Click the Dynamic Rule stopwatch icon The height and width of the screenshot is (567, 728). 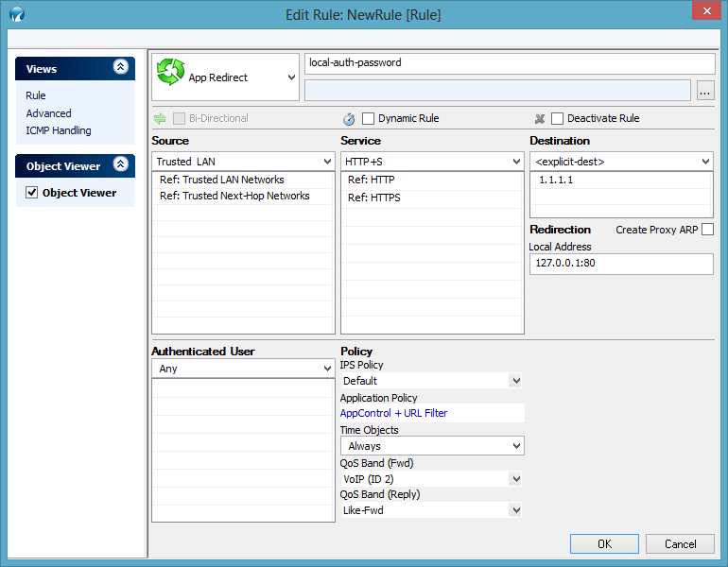tap(349, 119)
